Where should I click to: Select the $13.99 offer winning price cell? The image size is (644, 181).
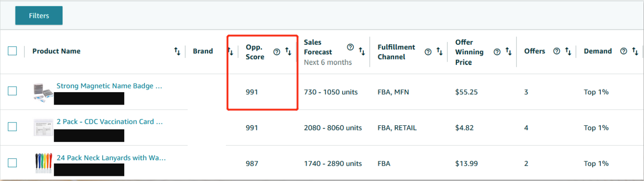pos(466,163)
